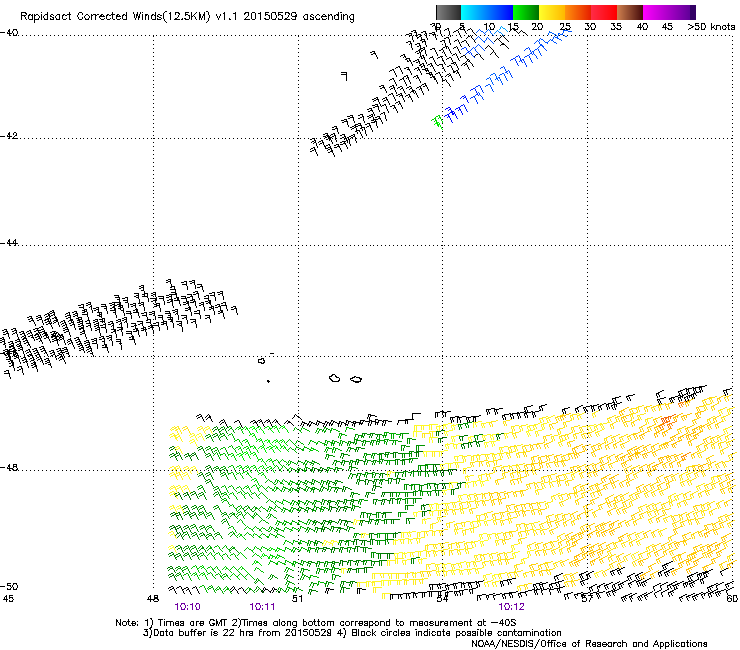Click the legend label '45'
The width and height of the screenshot is (740, 650).
(x=667, y=27)
